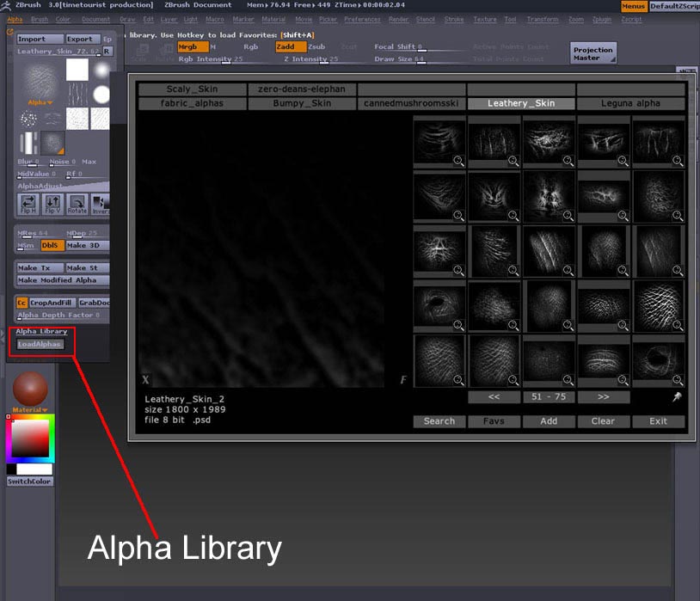
Task: Select the red Material sphere icon
Action: pyautogui.click(x=30, y=389)
